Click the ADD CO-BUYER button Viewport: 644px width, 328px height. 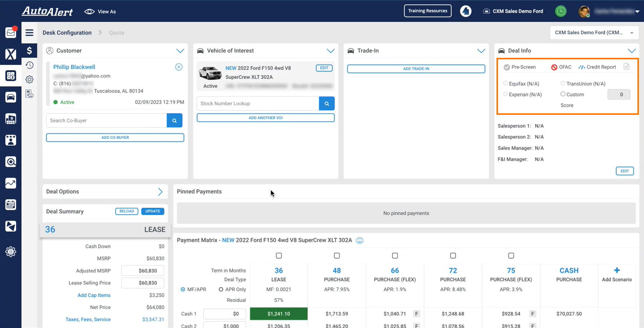pos(115,138)
